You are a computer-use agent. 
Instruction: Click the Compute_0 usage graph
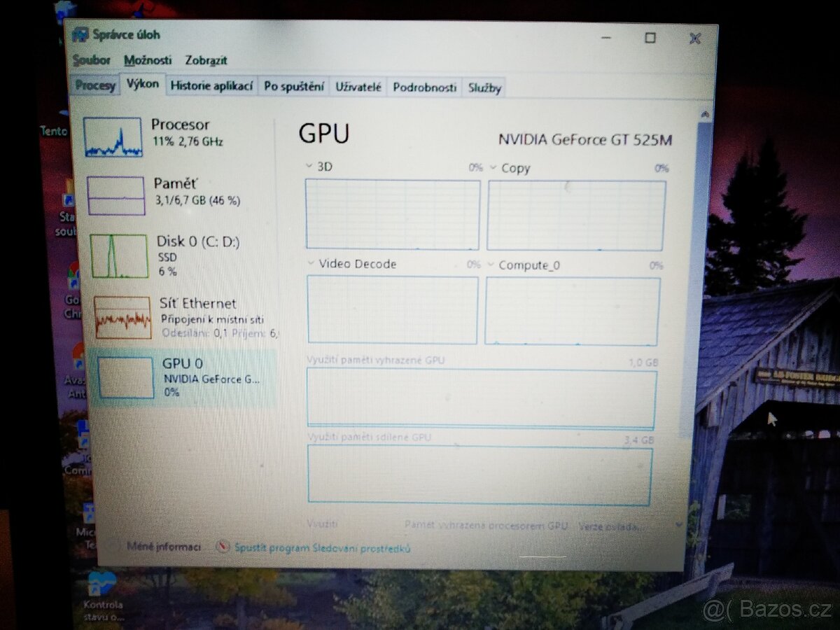[x=573, y=311]
